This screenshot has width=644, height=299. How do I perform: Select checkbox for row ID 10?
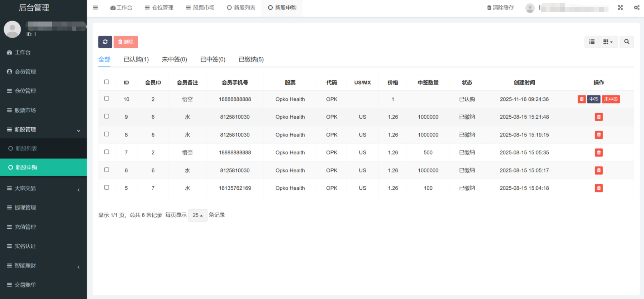click(x=106, y=99)
